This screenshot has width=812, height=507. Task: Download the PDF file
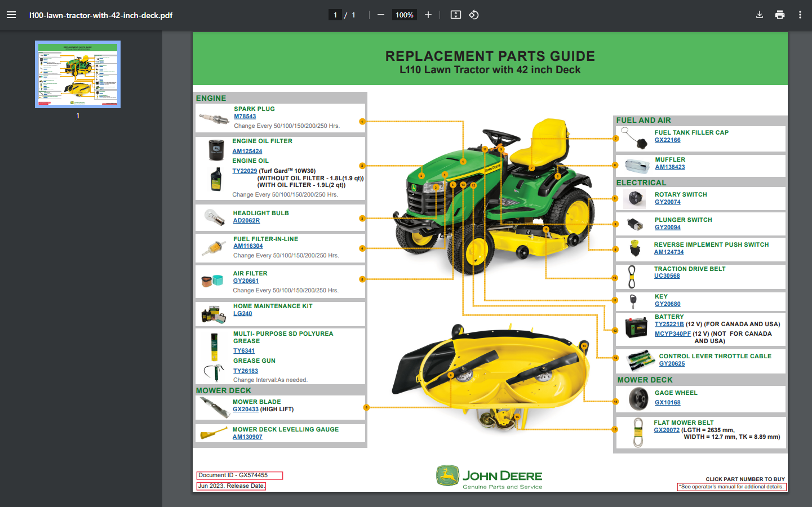(760, 15)
